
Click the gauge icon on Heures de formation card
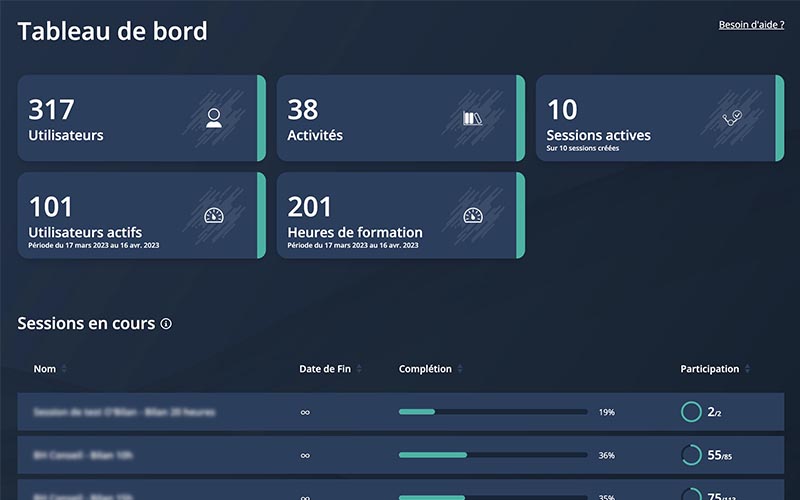[x=473, y=215]
